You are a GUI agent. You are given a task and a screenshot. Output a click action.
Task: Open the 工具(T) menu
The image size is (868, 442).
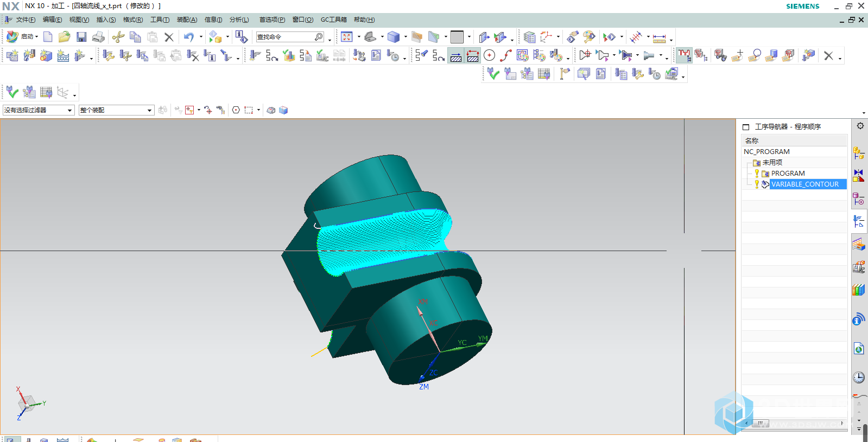pyautogui.click(x=160, y=20)
